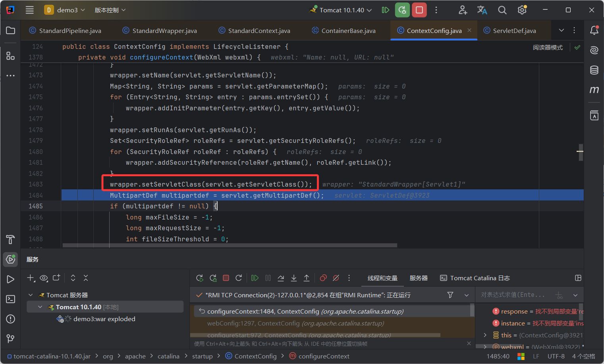Screen dimensions: 604x364
Task: Open the notifications bell panel
Action: pos(594,31)
